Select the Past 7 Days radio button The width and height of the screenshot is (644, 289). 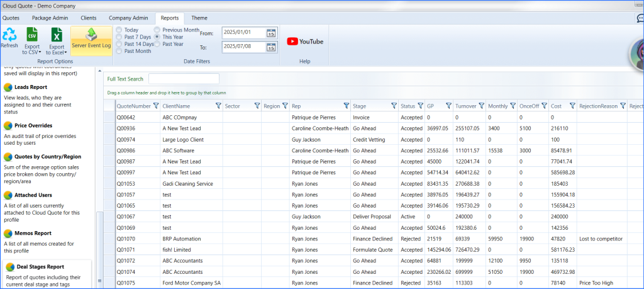(119, 37)
